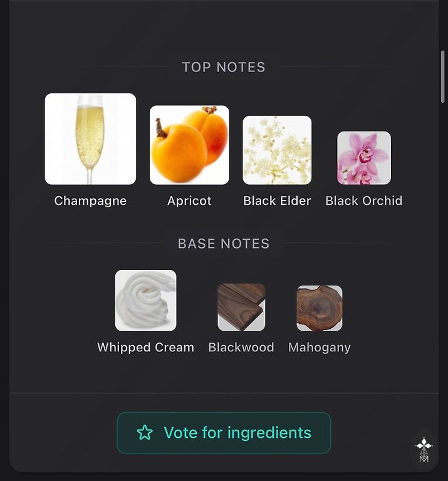Click the star icon in vote button
The height and width of the screenshot is (481, 448).
145,433
